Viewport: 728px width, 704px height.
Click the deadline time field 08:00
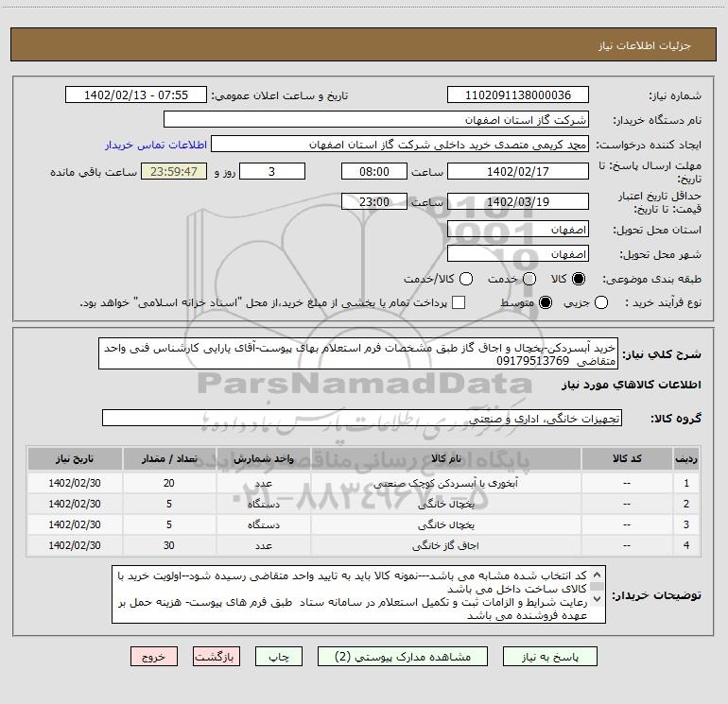tap(374, 172)
